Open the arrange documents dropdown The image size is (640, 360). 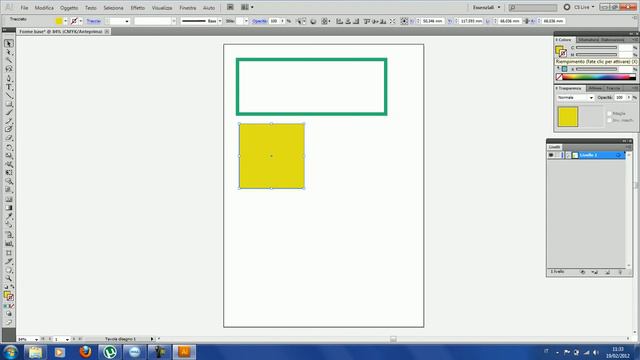[247, 7]
